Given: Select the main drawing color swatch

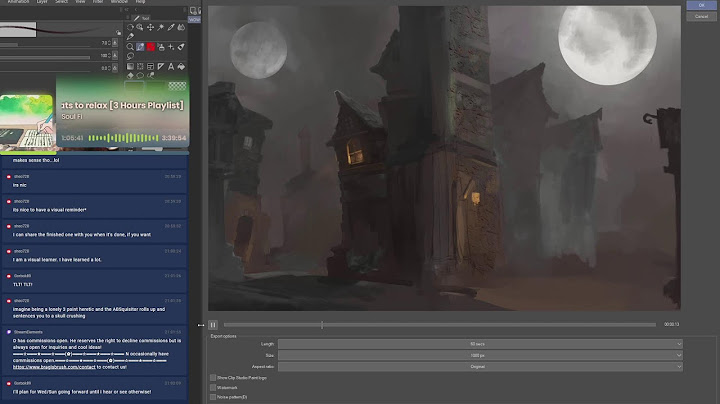Looking at the screenshot, I should click(134, 86).
